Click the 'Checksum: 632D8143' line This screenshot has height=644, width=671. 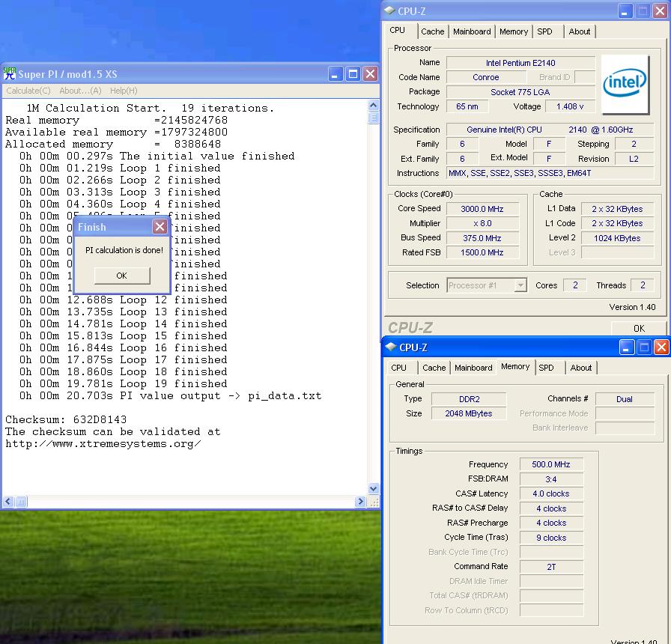point(66,419)
